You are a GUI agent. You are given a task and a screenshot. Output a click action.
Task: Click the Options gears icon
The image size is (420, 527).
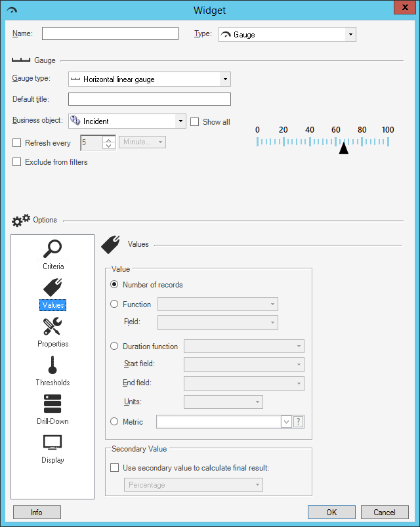tap(21, 220)
